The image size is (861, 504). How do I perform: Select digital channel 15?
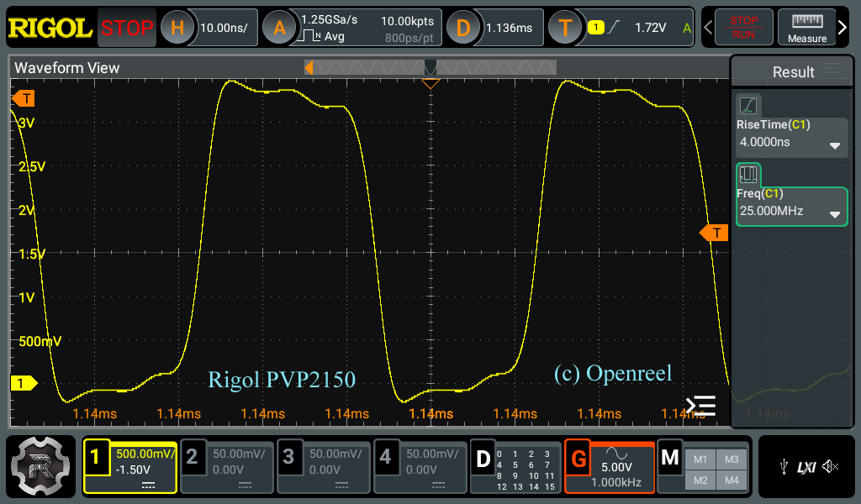550,486
